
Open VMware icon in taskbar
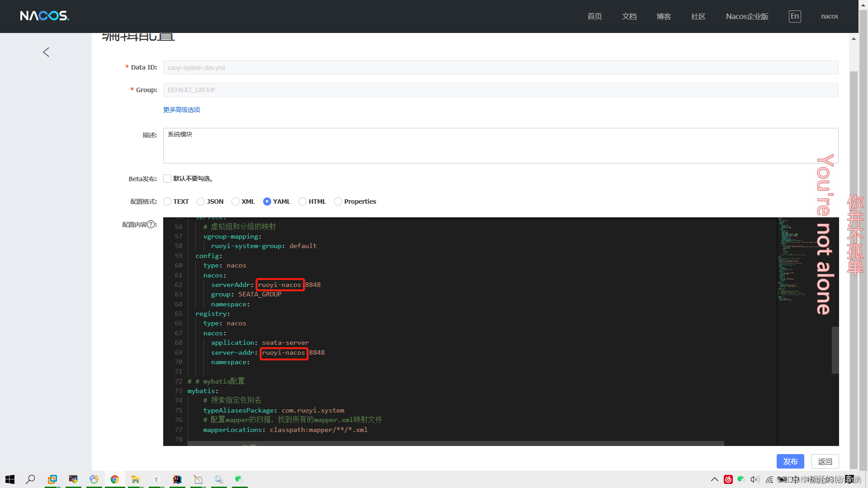52,479
